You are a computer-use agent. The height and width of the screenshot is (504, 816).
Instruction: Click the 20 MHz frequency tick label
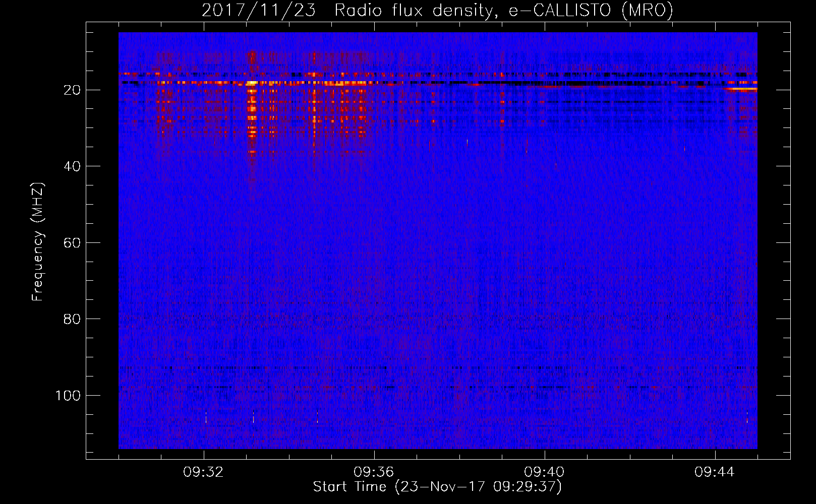click(72, 90)
